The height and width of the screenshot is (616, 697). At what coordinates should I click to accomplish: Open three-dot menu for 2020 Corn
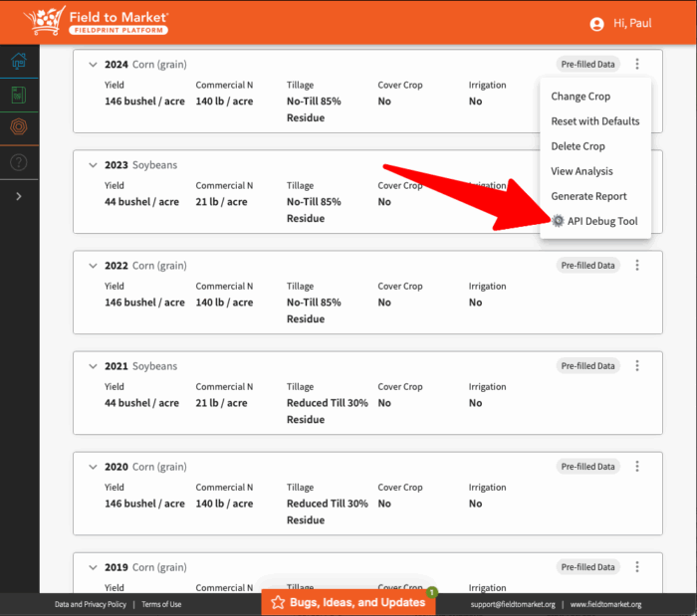[x=637, y=467]
